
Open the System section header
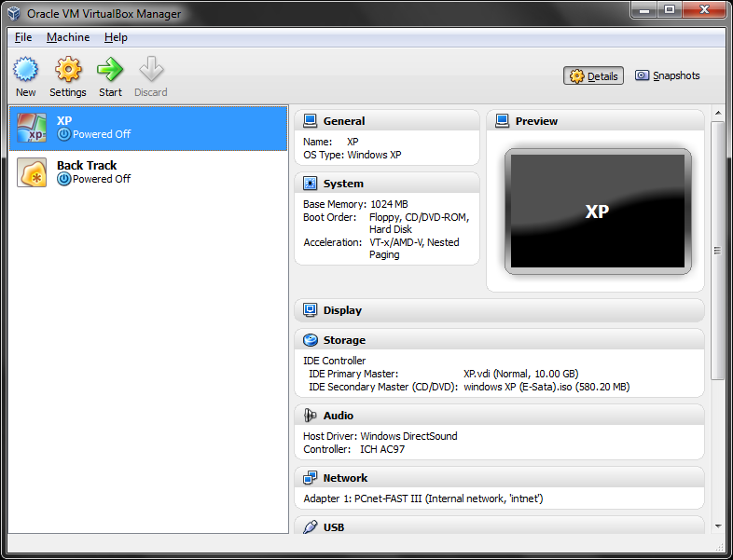click(x=387, y=183)
